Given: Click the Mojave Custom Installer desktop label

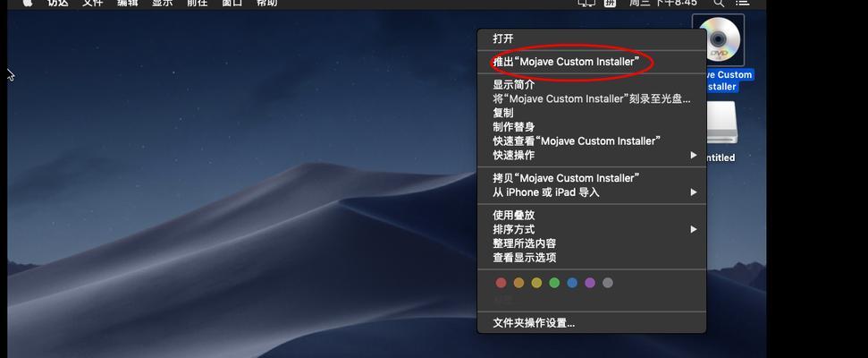Looking at the screenshot, I should click(x=729, y=81).
